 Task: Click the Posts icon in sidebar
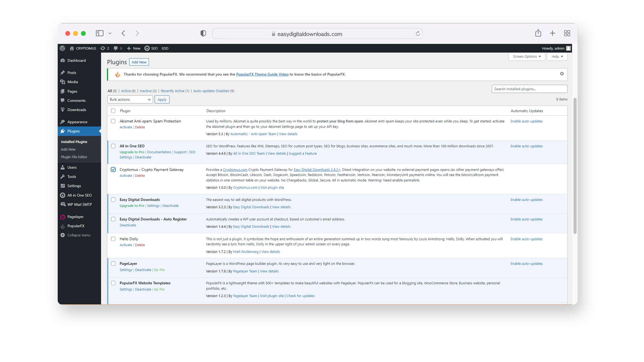(x=62, y=72)
